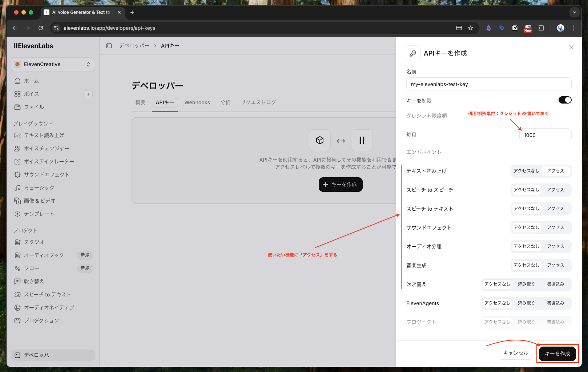Disable the キーを制限 toggle switch
Screen dimensions: 588x372
(x=565, y=100)
